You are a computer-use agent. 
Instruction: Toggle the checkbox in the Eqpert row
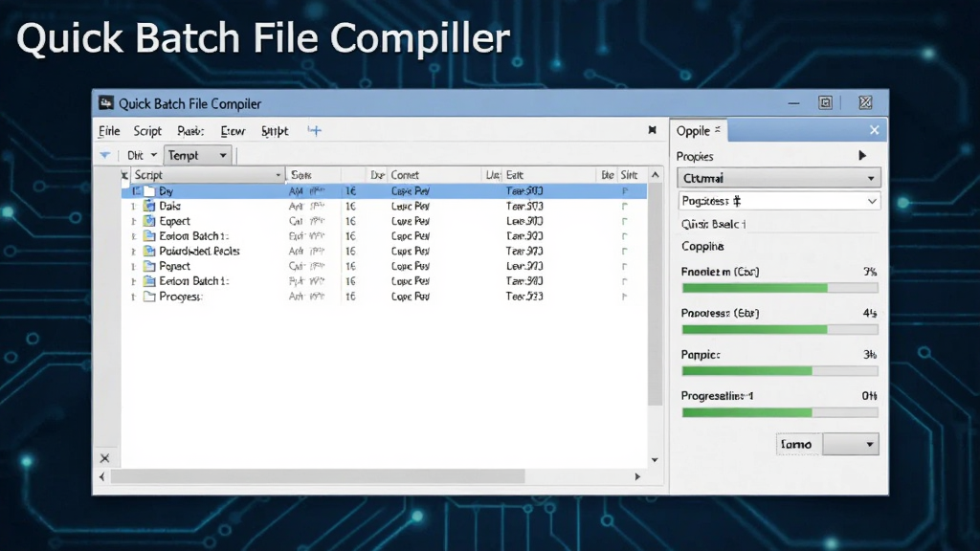[x=624, y=221]
